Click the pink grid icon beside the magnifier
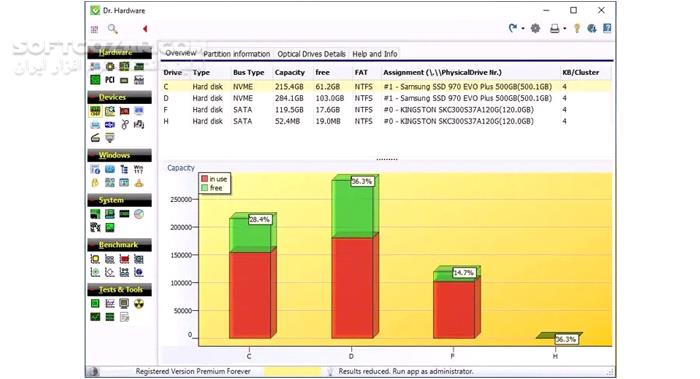The image size is (700, 379). [x=94, y=29]
